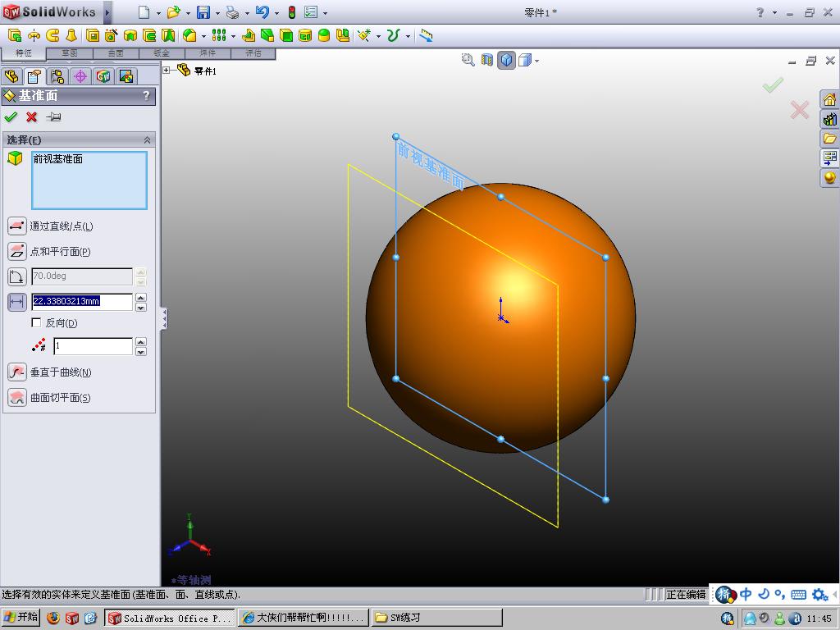Collapse the 选择(E) section chevron

147,139
